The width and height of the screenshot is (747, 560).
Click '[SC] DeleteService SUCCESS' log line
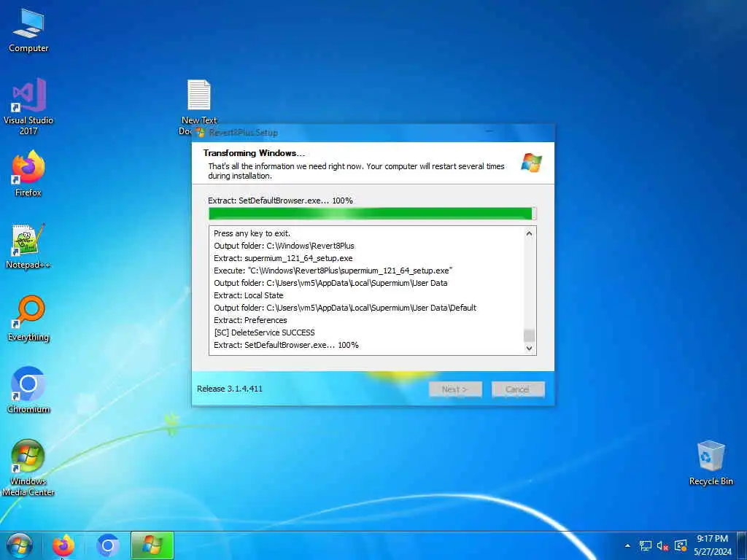(x=264, y=332)
